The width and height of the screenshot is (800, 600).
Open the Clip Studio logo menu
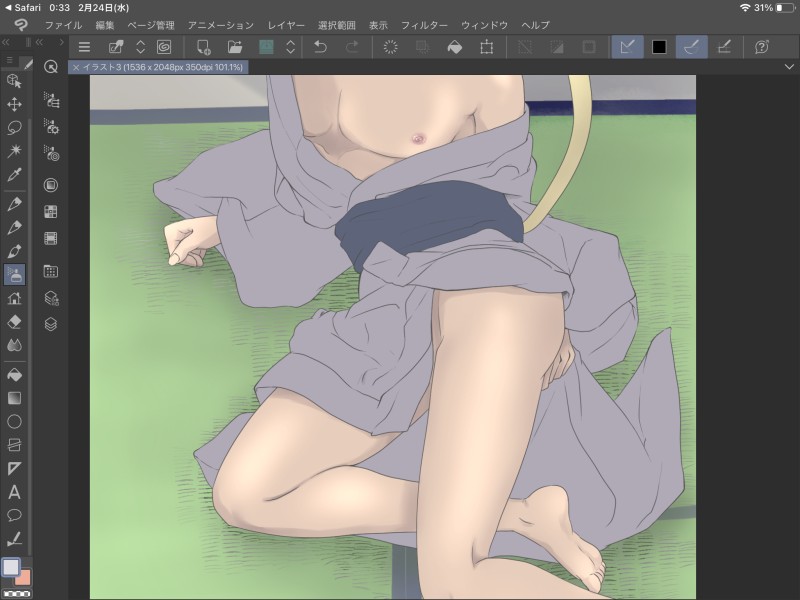(21, 24)
